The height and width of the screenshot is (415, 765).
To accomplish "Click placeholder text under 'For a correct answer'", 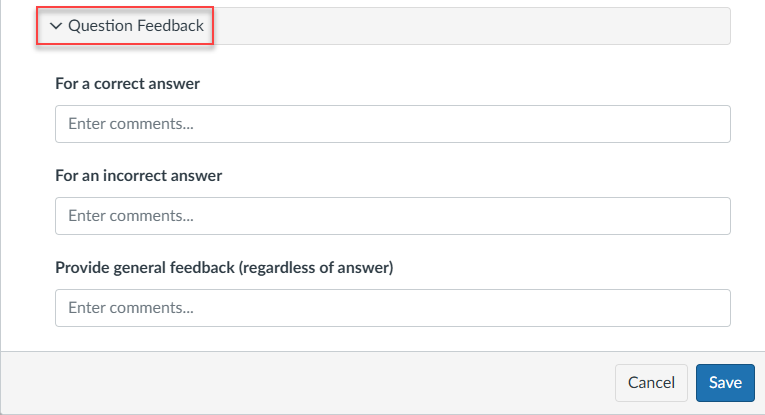I will pos(130,125).
